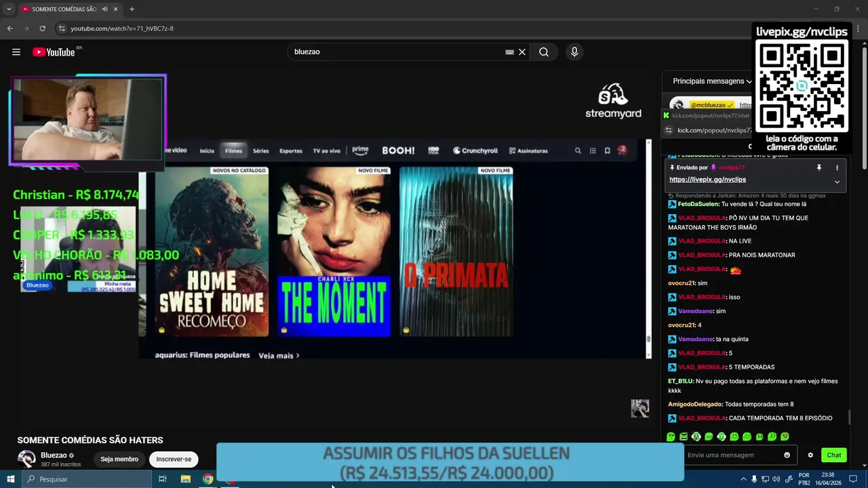The width and height of the screenshot is (868, 488).
Task: Open the O Primata movie poster
Action: [x=456, y=251]
